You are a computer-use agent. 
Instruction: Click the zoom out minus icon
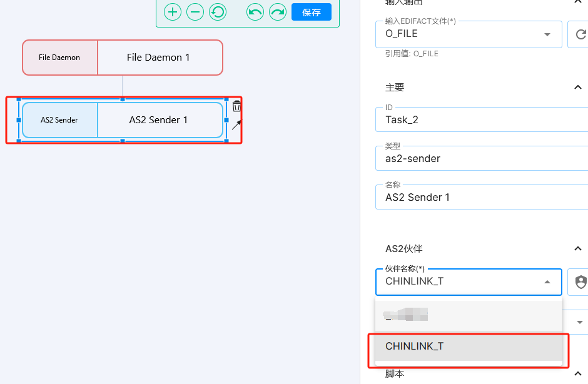pyautogui.click(x=195, y=12)
